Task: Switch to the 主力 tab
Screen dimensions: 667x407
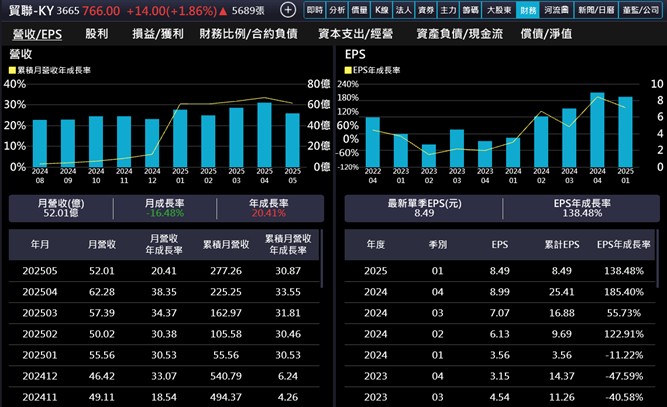Action: click(448, 10)
